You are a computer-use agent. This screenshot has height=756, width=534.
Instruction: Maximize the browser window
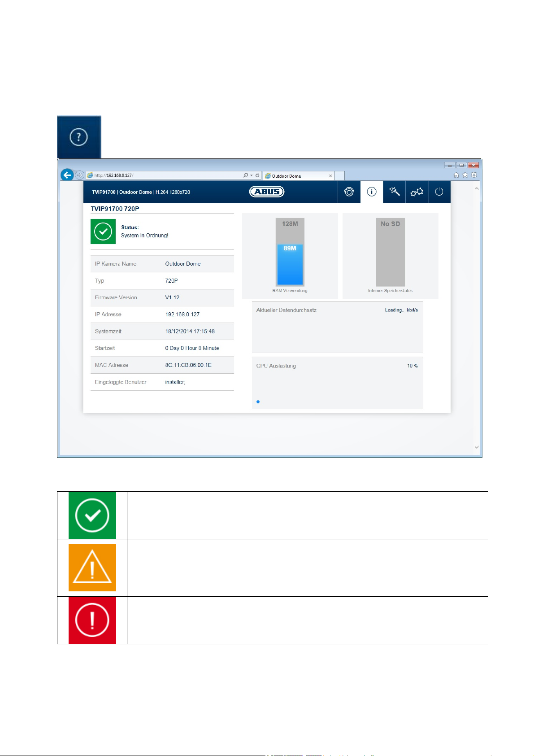pos(461,165)
